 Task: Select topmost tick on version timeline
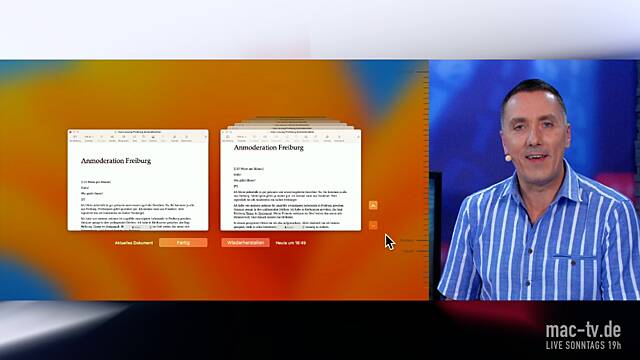[422, 71]
